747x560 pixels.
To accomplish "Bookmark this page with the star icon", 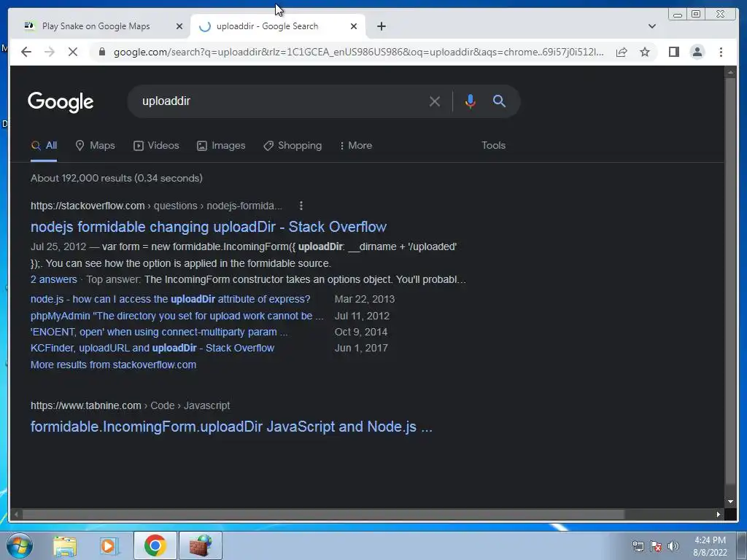I will 645,52.
